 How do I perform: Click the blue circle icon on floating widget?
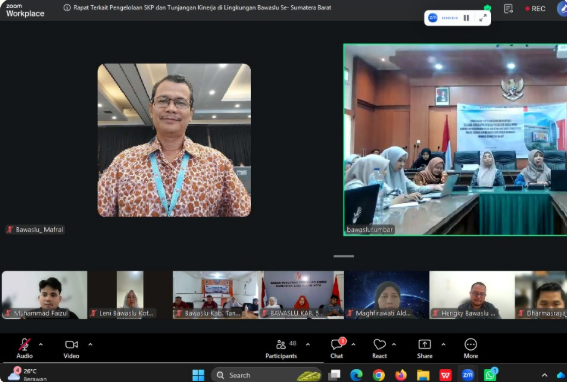tap(432, 18)
